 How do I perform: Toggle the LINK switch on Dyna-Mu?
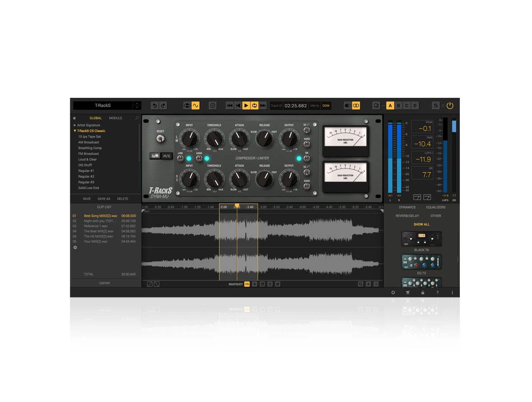coord(180,159)
